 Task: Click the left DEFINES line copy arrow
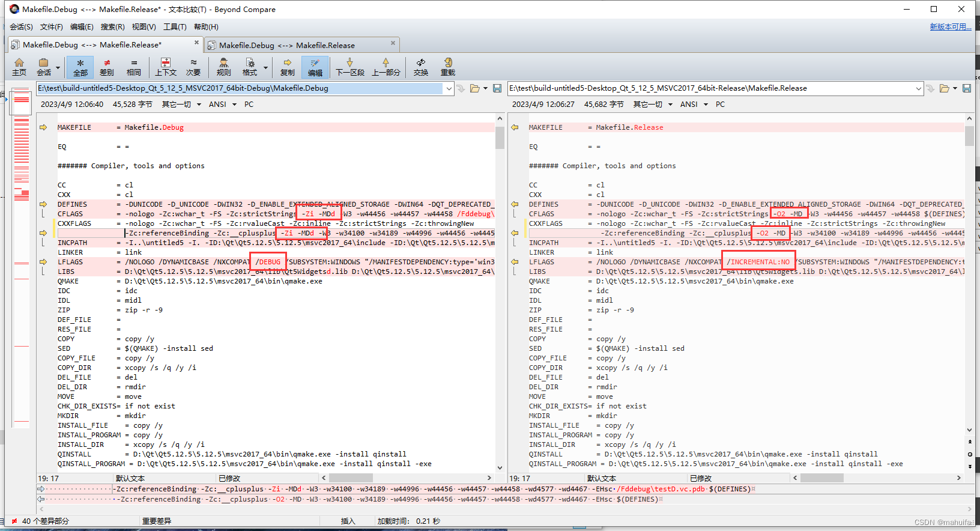tap(43, 204)
